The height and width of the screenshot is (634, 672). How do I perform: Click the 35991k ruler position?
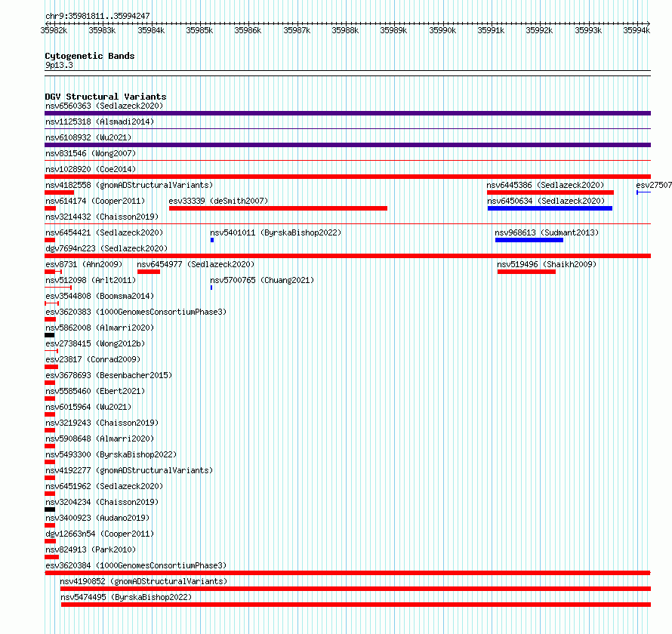point(491,30)
